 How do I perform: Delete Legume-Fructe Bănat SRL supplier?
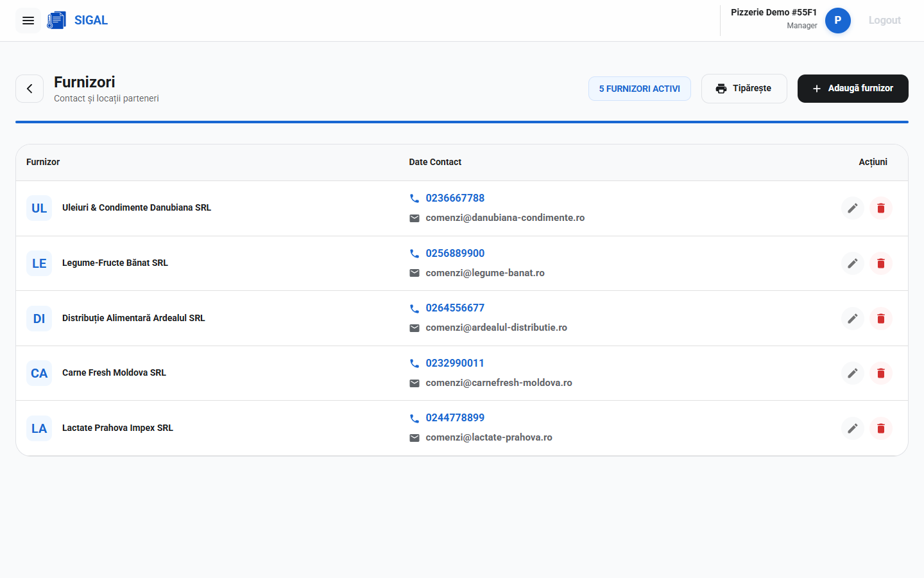[x=881, y=263]
